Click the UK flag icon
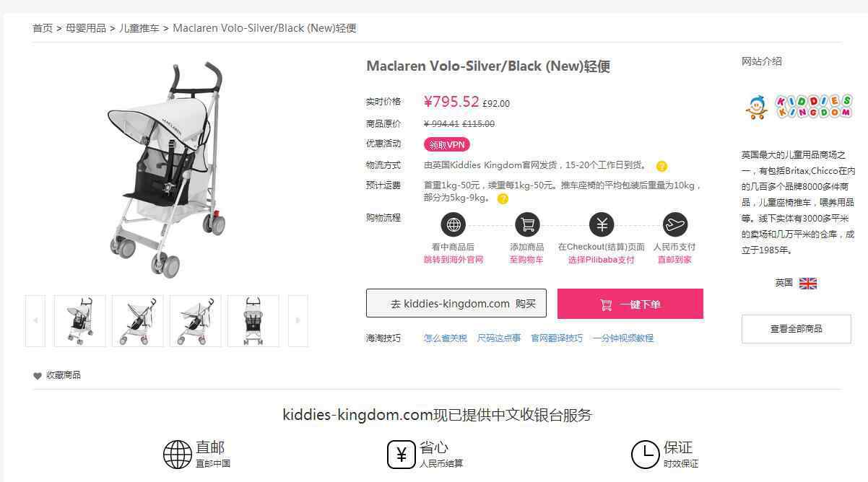This screenshot has width=868, height=482. (x=808, y=284)
